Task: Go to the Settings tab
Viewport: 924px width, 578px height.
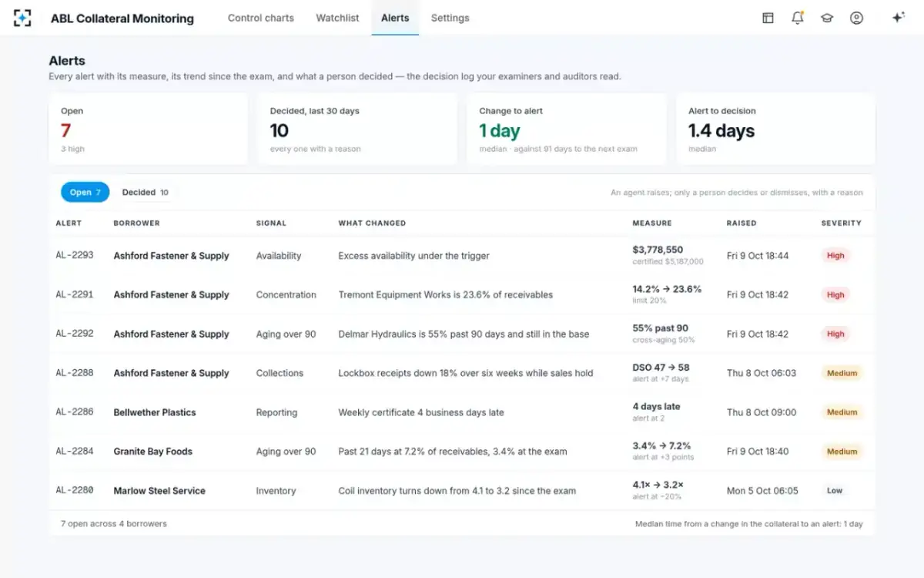Action: (x=450, y=18)
